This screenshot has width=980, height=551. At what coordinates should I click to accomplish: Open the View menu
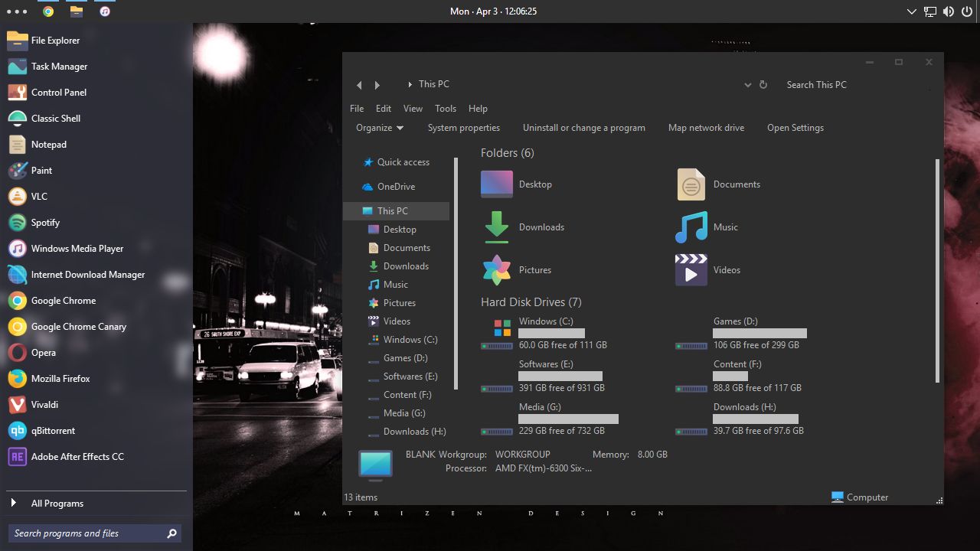(x=413, y=108)
